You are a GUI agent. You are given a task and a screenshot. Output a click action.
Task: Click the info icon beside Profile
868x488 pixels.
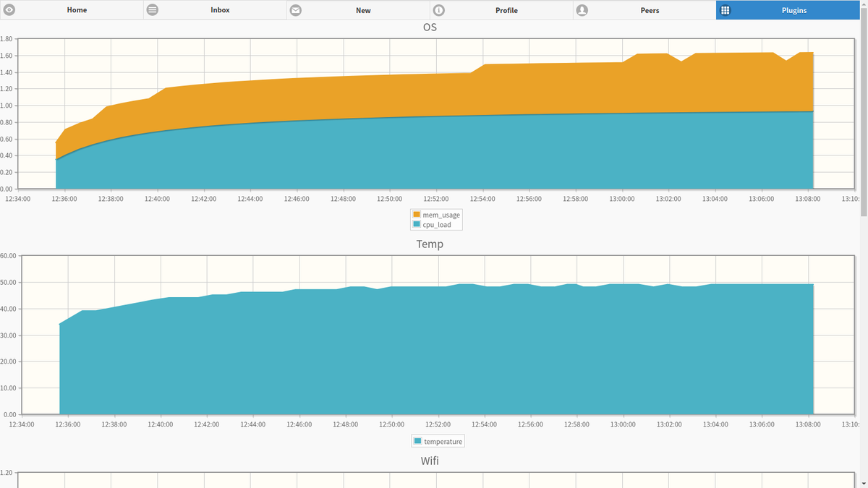[438, 10]
